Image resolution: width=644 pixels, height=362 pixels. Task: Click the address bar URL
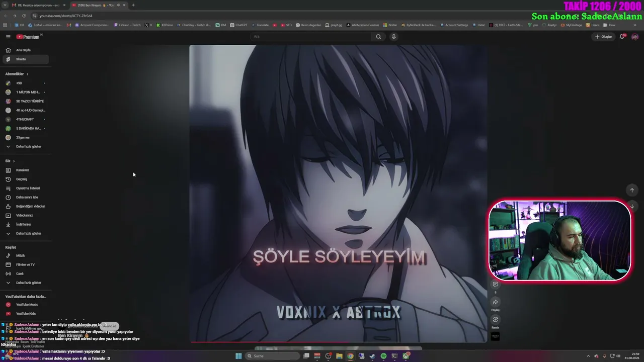tap(66, 16)
